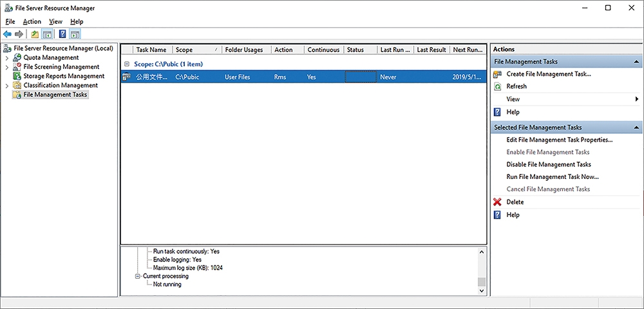Click Delete in the Actions pane
The width and height of the screenshot is (644, 309).
pos(515,202)
